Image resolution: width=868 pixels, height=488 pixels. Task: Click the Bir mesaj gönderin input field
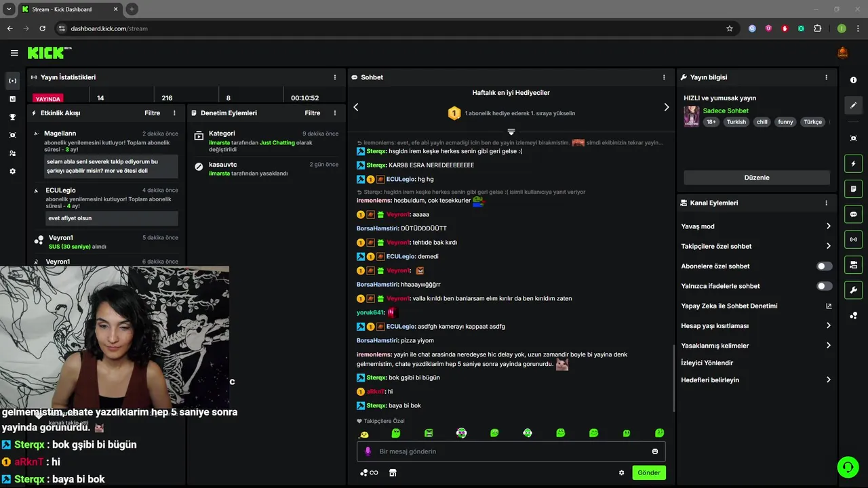tap(511, 451)
